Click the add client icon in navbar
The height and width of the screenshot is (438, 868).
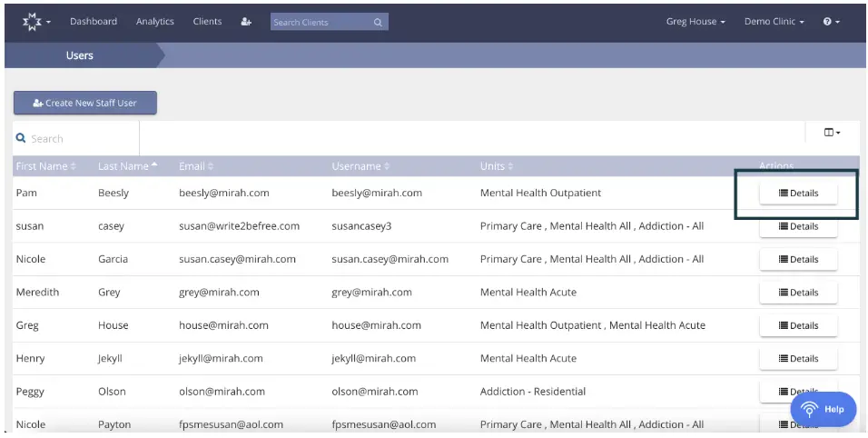click(246, 22)
